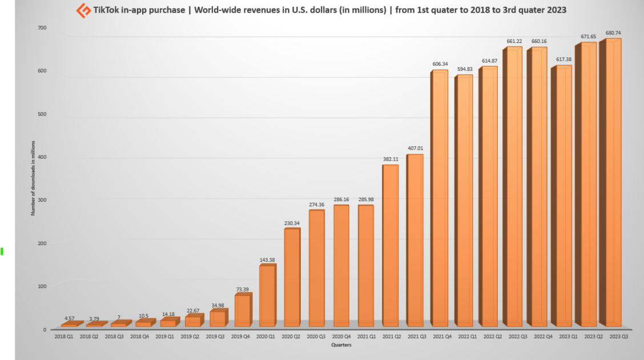
Task: Select the 2021 Q3 bar
Action: click(415, 241)
